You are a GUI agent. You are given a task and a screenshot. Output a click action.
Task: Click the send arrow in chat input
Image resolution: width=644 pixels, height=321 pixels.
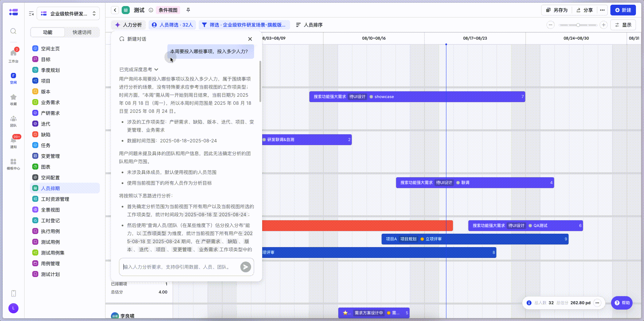[245, 267]
